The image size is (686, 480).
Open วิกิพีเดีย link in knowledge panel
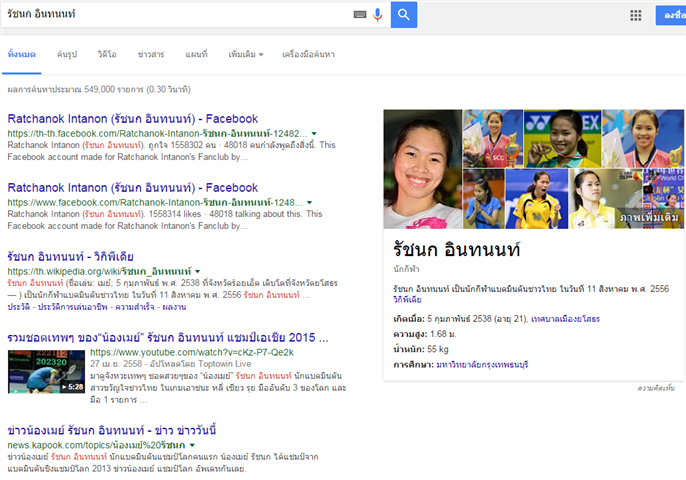pos(407,300)
